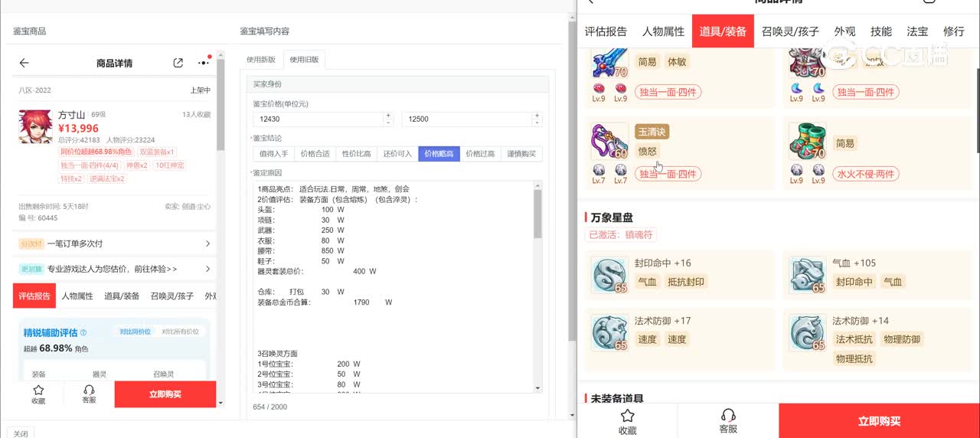Click the 关闭 button at the bottom left
Viewport: 980px width, 438px height.
point(21,433)
